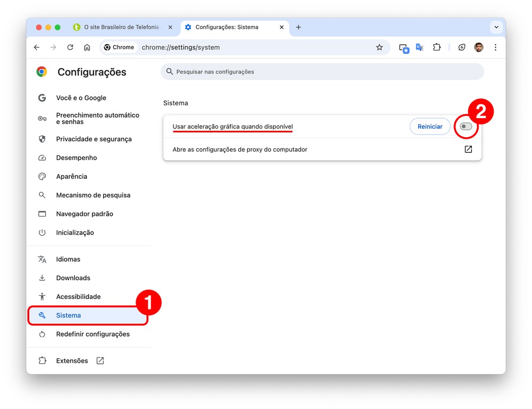Open the Extensions puzzle-piece toolbar icon
The width and height of the screenshot is (532, 409).
pos(437,47)
